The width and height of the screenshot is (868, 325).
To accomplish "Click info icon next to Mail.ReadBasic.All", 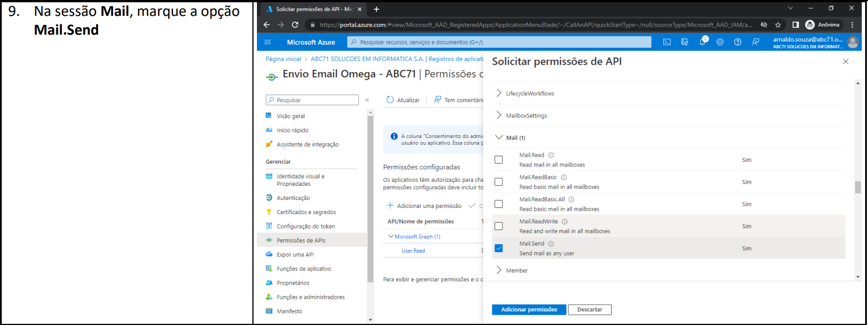I will (571, 199).
